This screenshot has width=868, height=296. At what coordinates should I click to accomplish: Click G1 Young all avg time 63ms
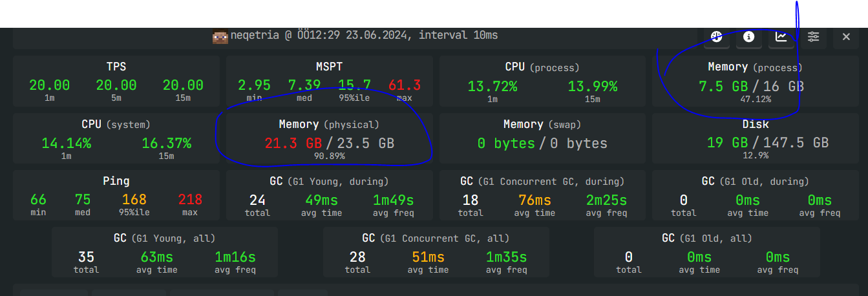(x=156, y=257)
